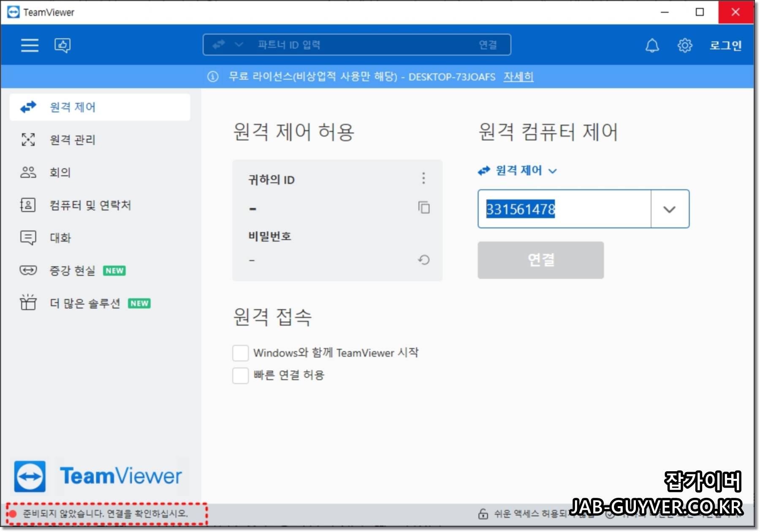Viewport: 760px width, 532px height.
Task: Maximize the TeamViewer window
Action: coord(700,12)
